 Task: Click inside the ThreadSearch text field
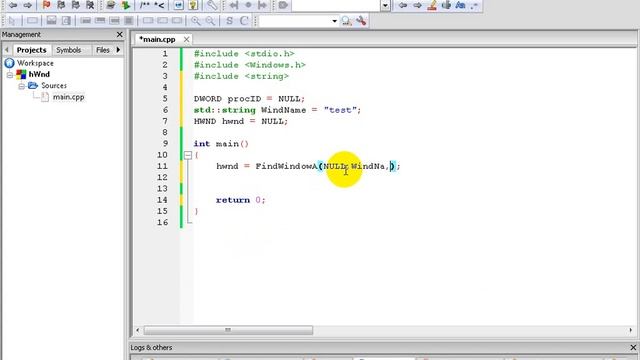pos(295,20)
